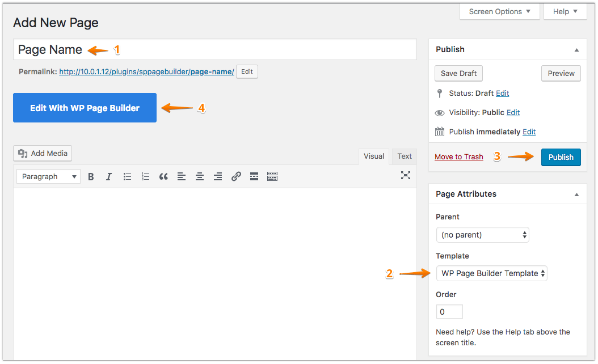Align text center

200,176
